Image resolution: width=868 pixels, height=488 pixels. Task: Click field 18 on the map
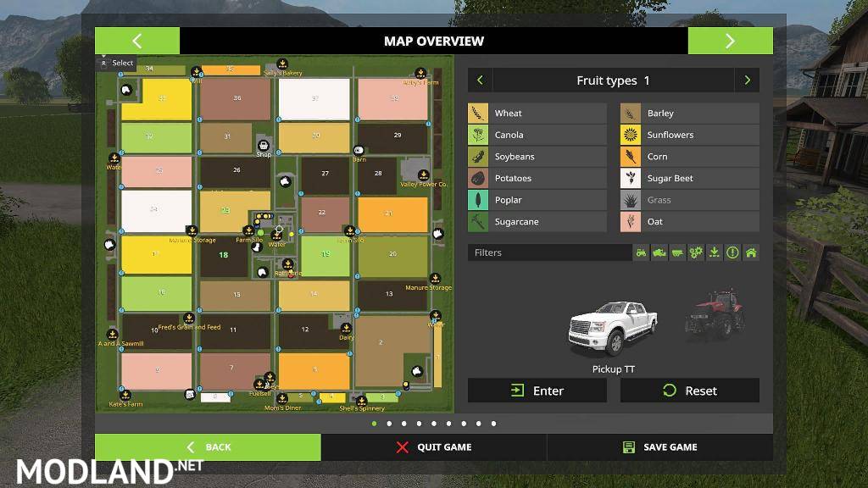click(224, 258)
